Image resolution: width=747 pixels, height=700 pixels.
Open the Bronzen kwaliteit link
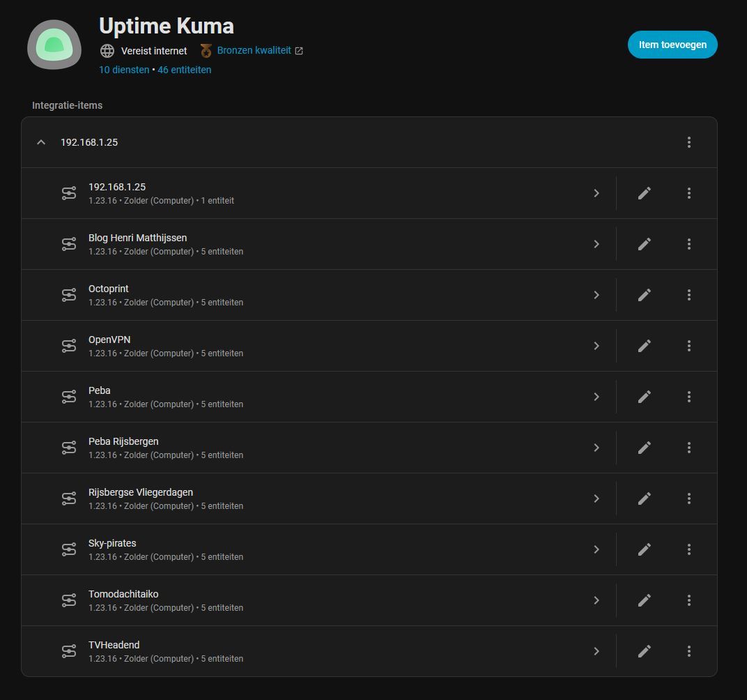(254, 50)
